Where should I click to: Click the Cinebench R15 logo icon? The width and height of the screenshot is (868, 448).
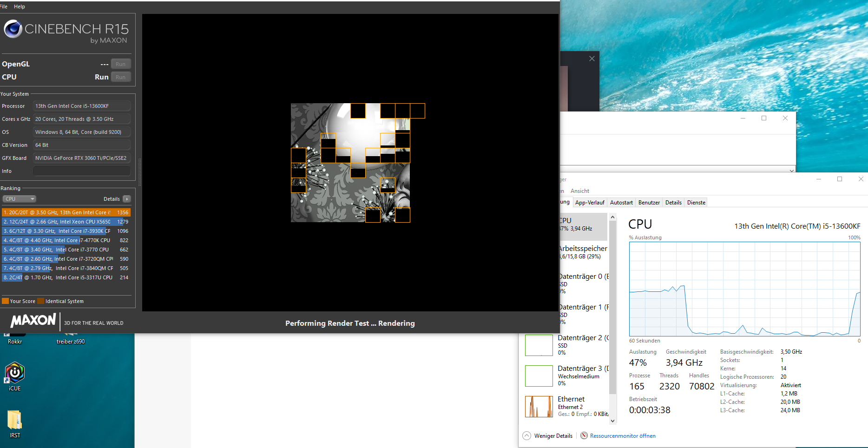[13, 29]
